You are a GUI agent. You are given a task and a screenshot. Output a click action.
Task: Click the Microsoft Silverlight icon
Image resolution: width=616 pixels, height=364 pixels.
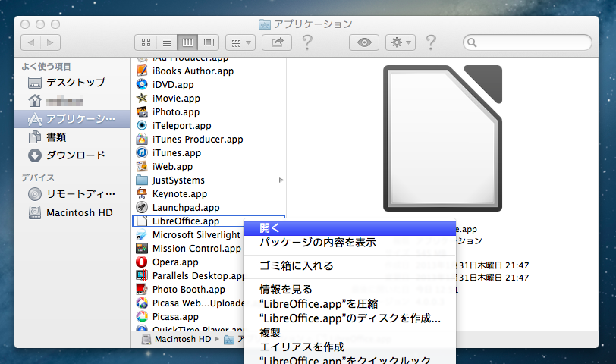[x=142, y=235]
